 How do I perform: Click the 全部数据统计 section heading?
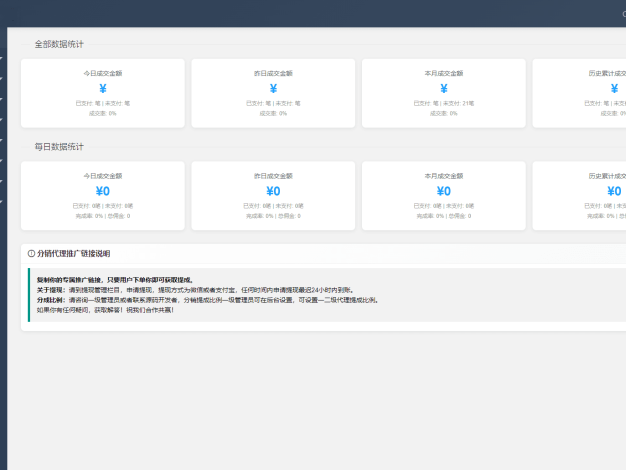[x=59, y=44]
